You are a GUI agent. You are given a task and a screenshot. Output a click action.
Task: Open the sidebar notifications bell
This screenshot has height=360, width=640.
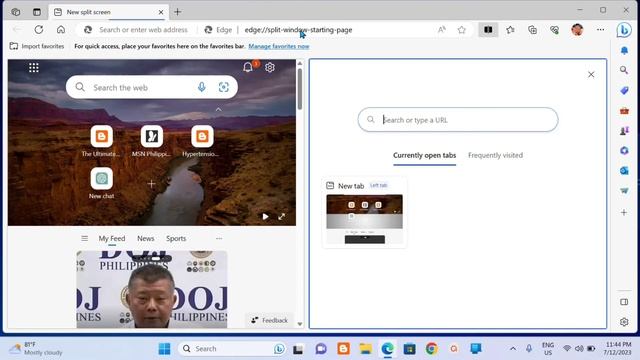(x=624, y=50)
